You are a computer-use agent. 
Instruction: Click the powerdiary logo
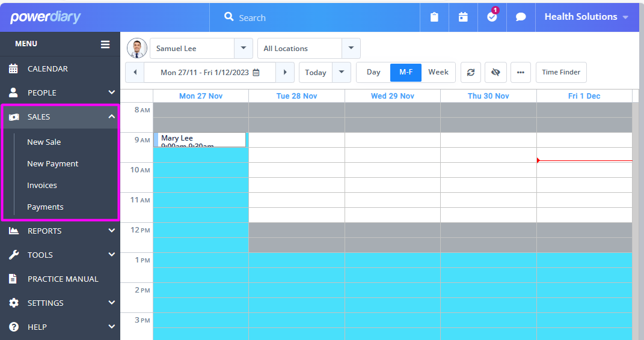(46, 17)
